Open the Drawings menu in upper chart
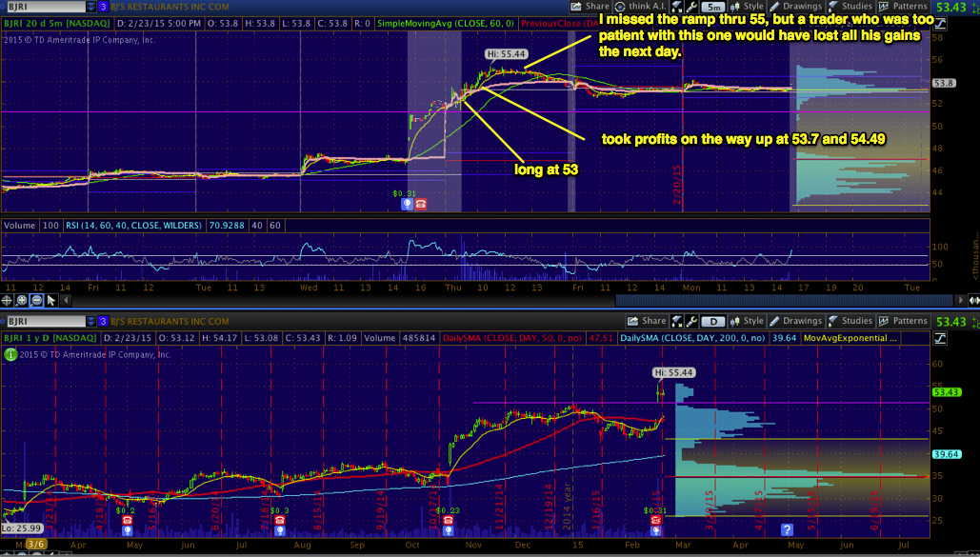The height and width of the screenshot is (557, 980). pos(795,6)
